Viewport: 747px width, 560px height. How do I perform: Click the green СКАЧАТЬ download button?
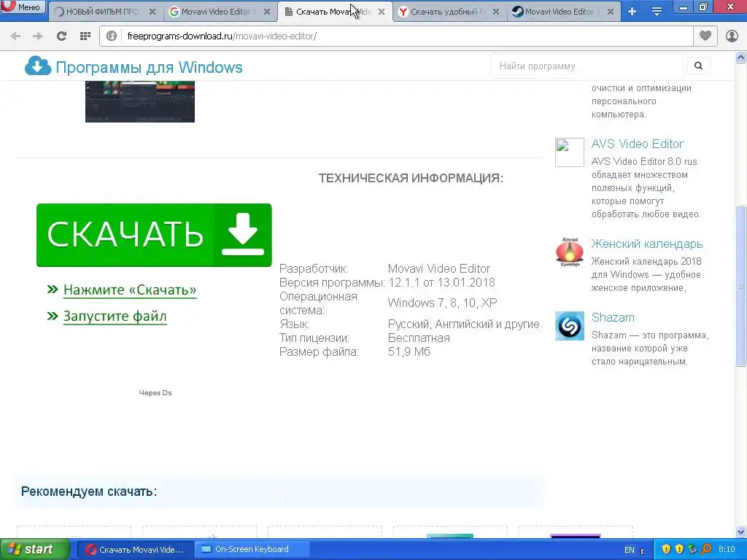(154, 235)
